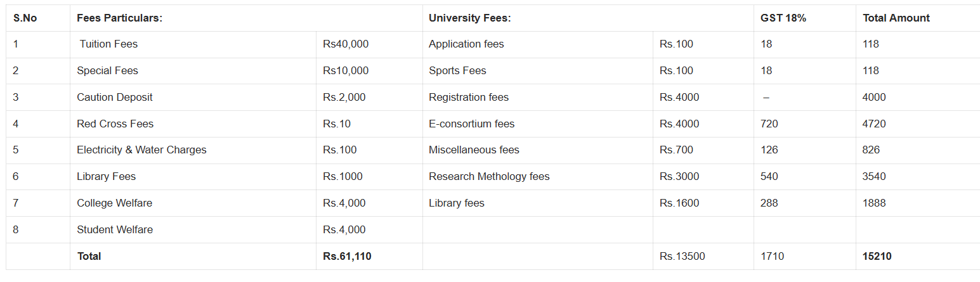
Task: Select the Total Amount column header
Action: (x=896, y=18)
